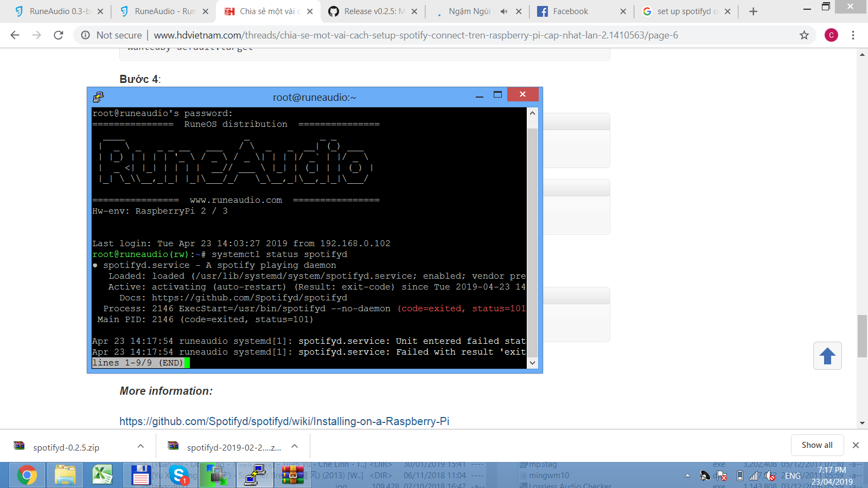Screen dimensions: 868x488
Task: Open the Chrome three-dot menu
Action: pyautogui.click(x=853, y=35)
